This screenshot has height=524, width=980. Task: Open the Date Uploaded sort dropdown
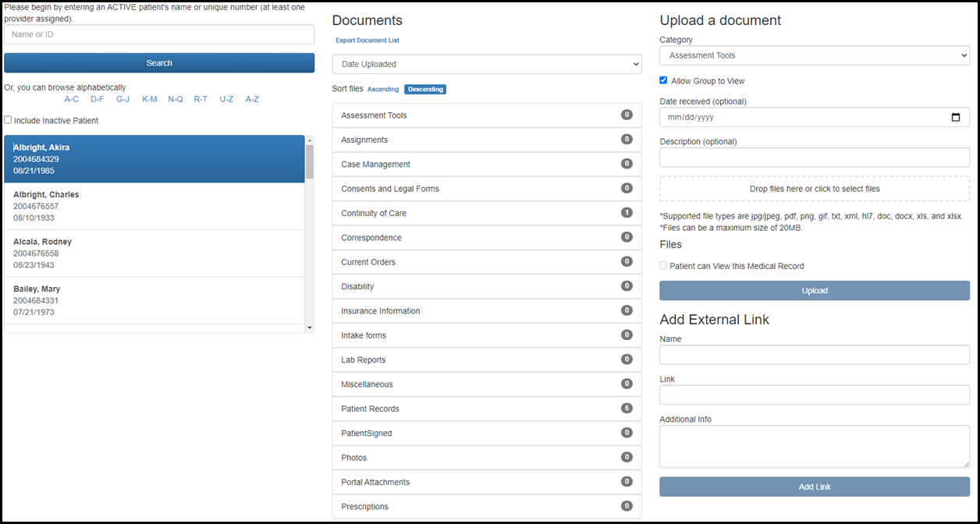point(486,64)
